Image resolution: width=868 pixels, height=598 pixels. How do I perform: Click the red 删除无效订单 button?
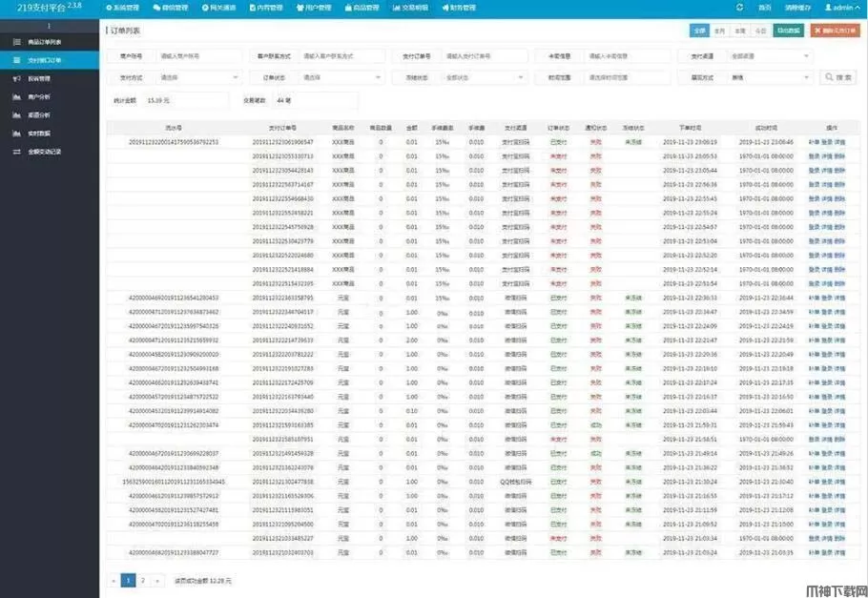(834, 31)
